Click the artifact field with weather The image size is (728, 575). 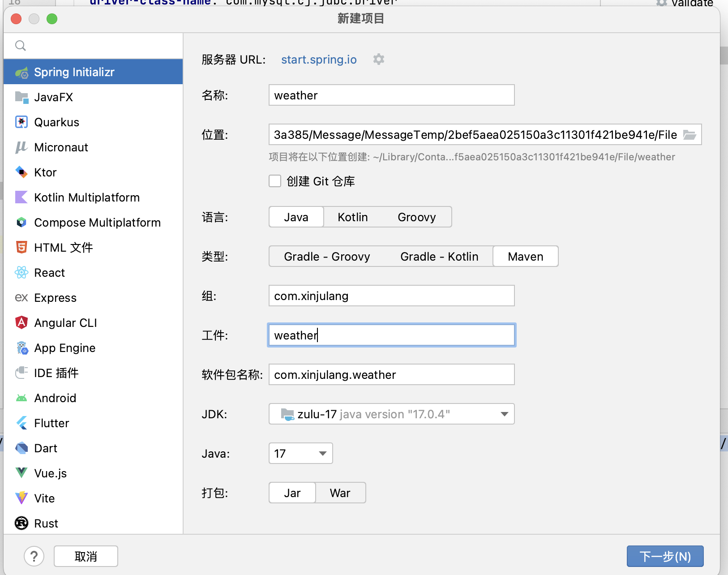point(392,335)
